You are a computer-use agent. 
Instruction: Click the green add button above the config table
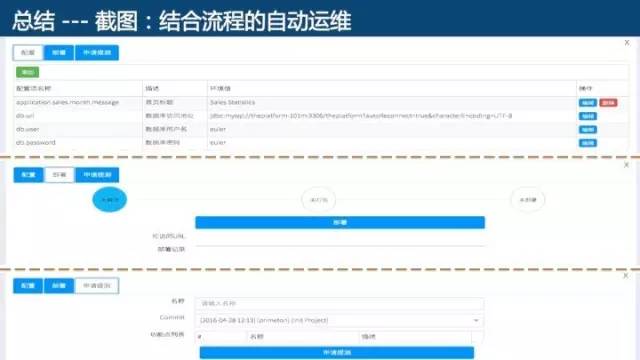point(28,72)
